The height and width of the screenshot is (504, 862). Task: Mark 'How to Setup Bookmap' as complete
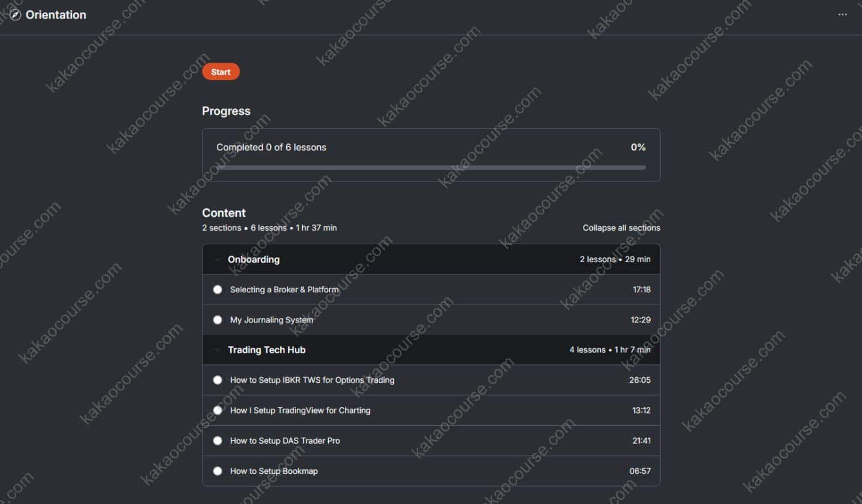coord(217,470)
